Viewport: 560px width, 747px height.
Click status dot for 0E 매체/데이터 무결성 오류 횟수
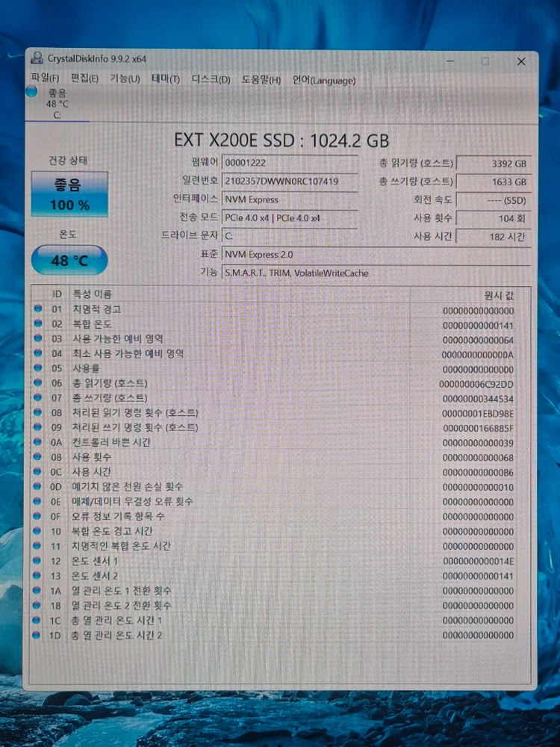[37, 500]
